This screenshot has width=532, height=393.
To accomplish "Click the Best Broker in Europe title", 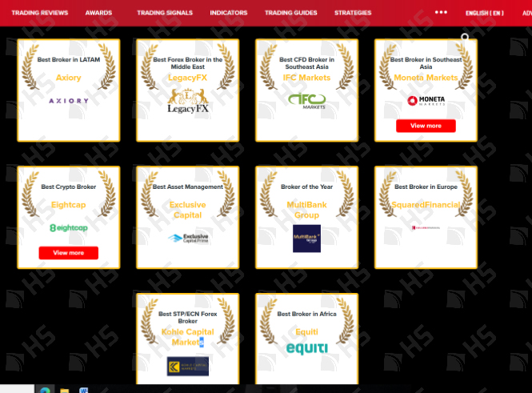I will coord(426,187).
